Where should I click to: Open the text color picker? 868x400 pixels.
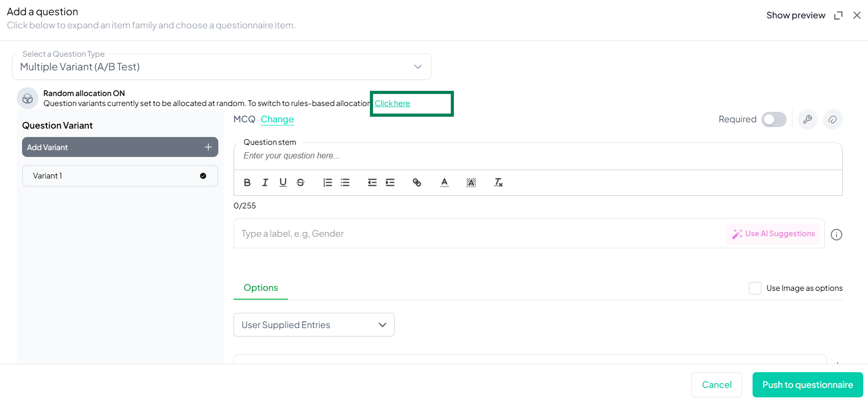click(444, 183)
